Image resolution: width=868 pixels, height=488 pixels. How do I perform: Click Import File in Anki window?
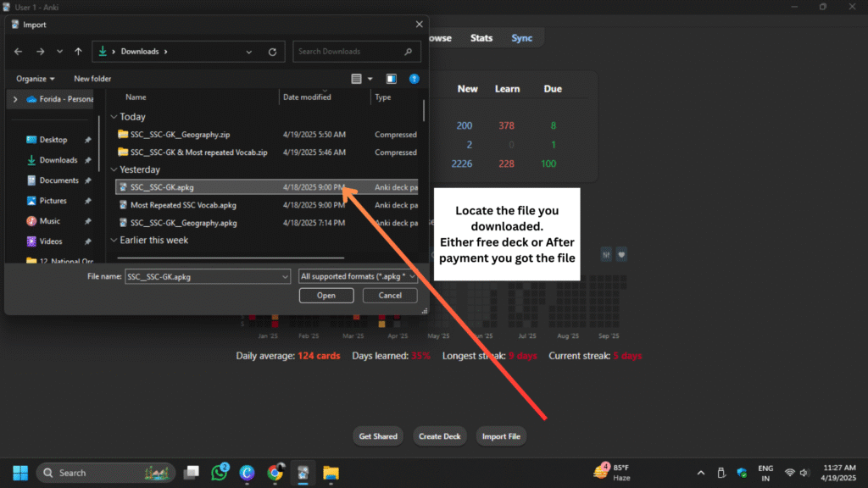(501, 436)
